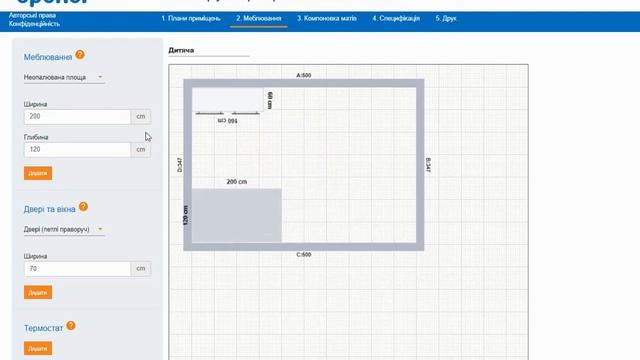Switch to 1. Плани приміщень tab
Image resolution: width=640 pixels, height=360 pixels.
pos(191,18)
